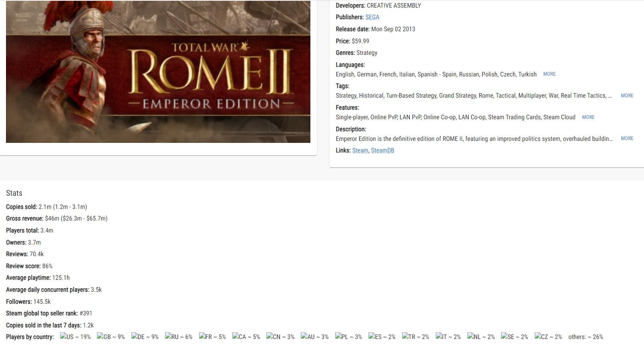This screenshot has height=345, width=644.
Task: Click the 'Release date: Mon Sep 02 2013' line
Action: coord(375,29)
